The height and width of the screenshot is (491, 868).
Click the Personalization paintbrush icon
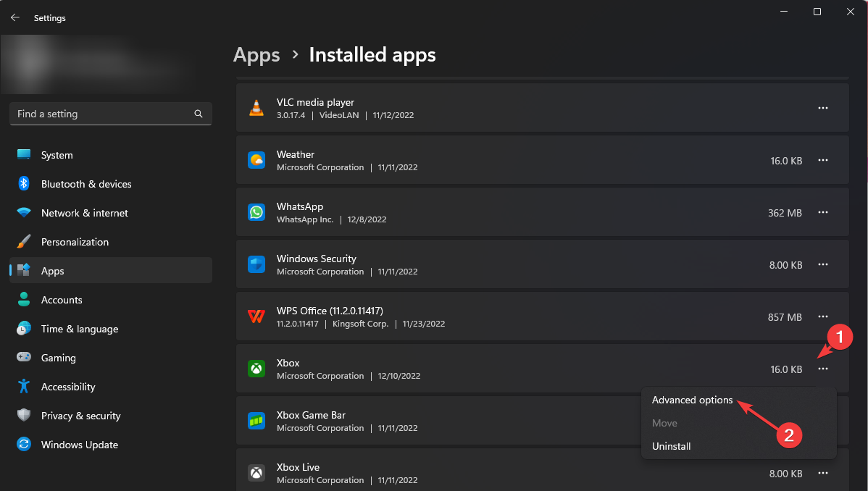(24, 241)
